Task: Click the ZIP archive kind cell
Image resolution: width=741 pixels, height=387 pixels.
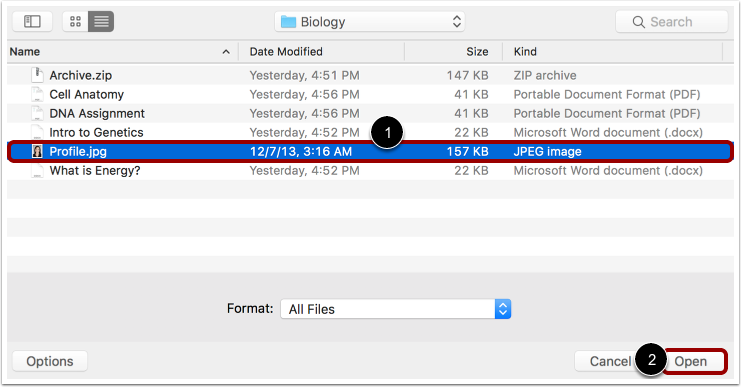Action: 545,76
